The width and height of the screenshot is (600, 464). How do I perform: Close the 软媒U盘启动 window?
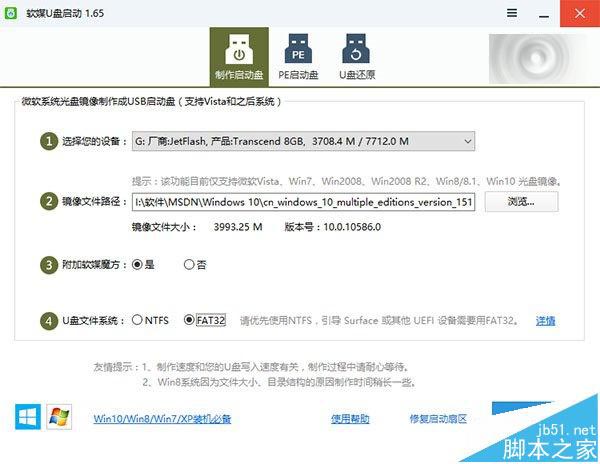(580, 13)
